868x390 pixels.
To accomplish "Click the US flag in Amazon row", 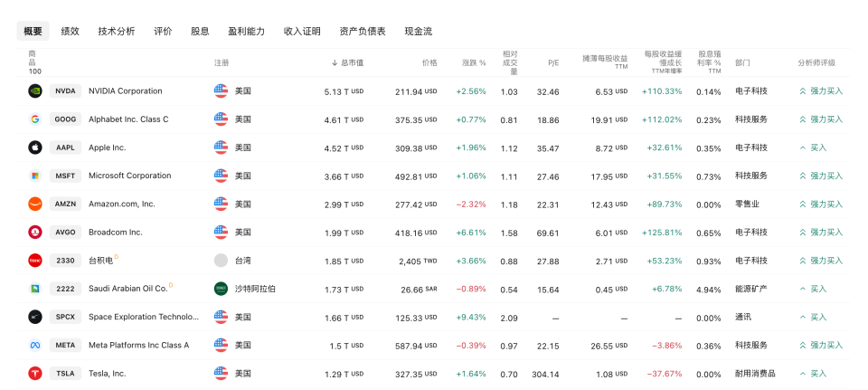I will tap(221, 204).
